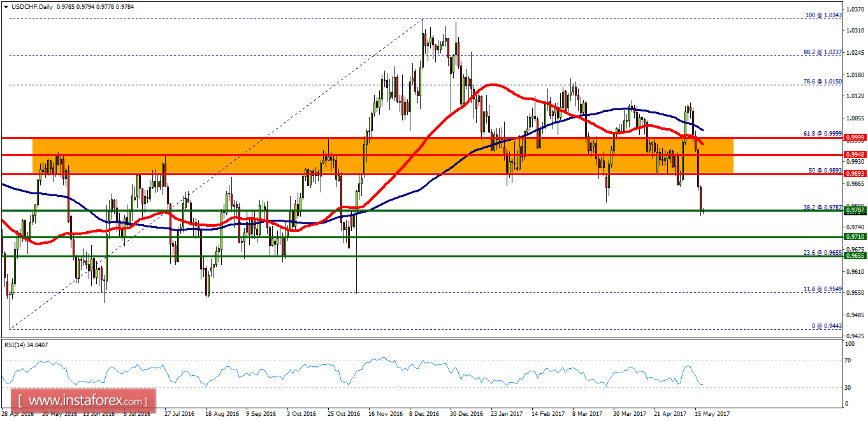Viewport: 868px width, 421px height.
Task: Click the 28 Apr 2016 date label
Action: [x=19, y=413]
